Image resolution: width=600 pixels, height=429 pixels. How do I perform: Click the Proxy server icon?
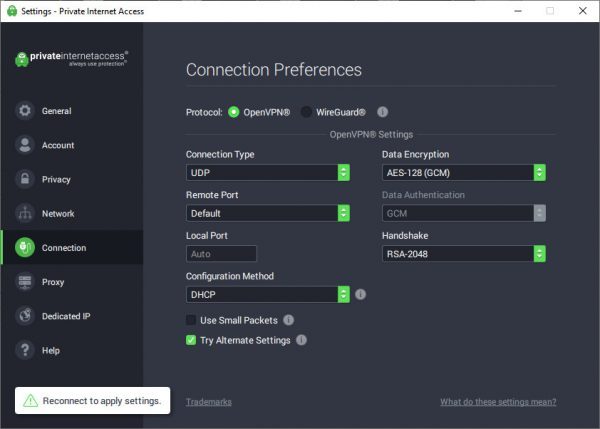25,282
